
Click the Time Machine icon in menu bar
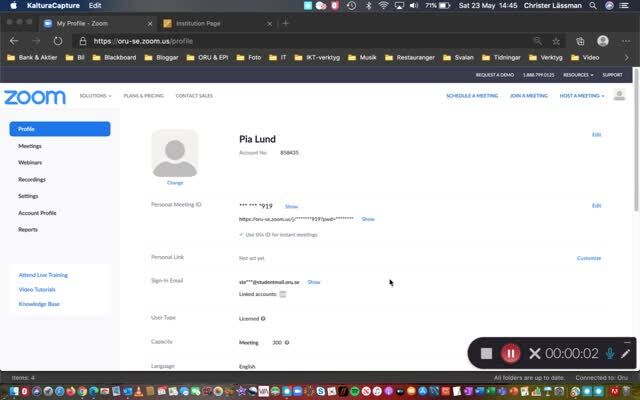coord(351,5)
